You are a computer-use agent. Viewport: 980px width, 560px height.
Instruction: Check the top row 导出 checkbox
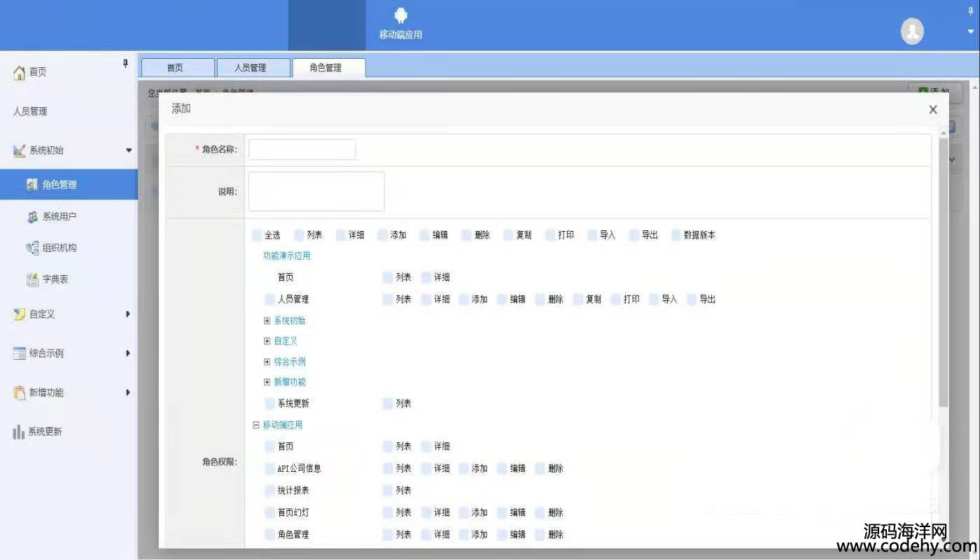click(x=634, y=235)
